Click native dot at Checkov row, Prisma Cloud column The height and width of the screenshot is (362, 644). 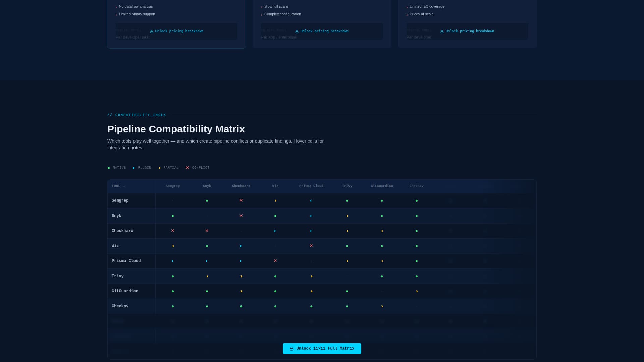(311, 306)
